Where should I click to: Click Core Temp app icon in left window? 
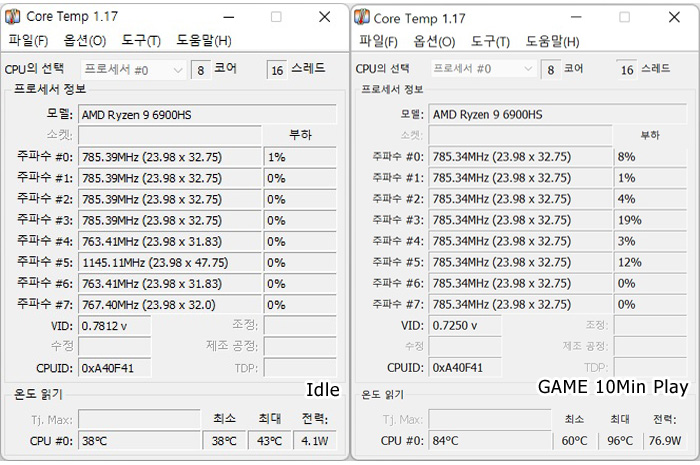coord(13,18)
